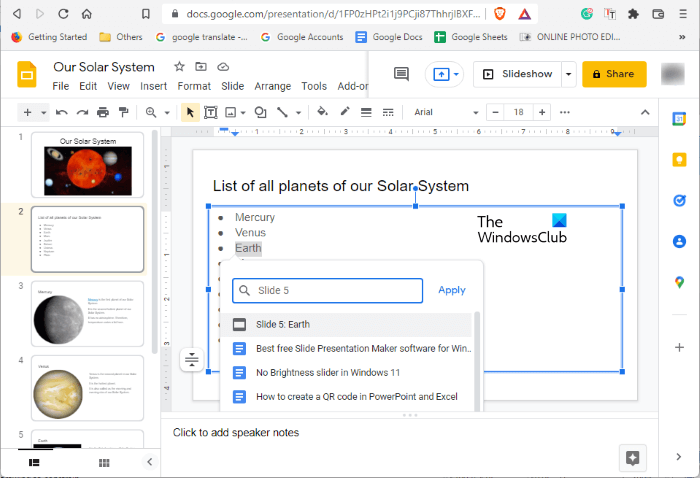Get add-ons plus icon in side panel
This screenshot has height=478, width=700.
coord(679,347)
